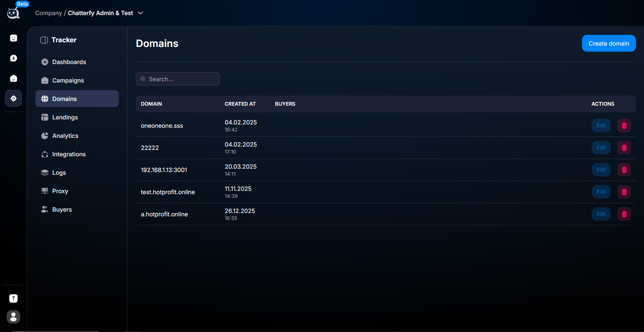Delete the oneoneone.sss domain

[x=624, y=125]
